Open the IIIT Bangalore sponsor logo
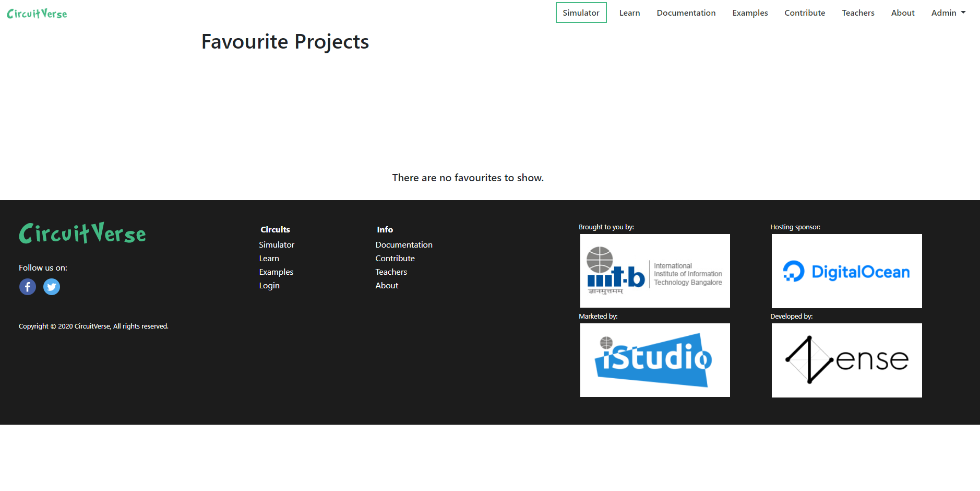The image size is (980, 491). (655, 271)
